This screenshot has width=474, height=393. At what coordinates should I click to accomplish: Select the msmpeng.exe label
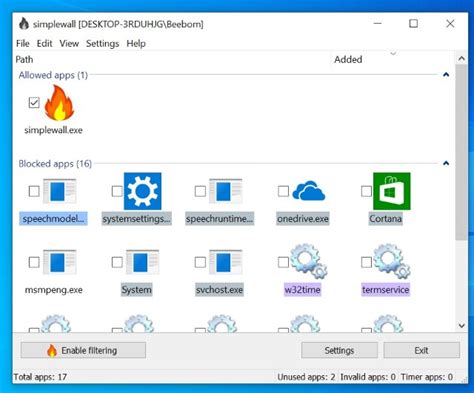(x=54, y=290)
